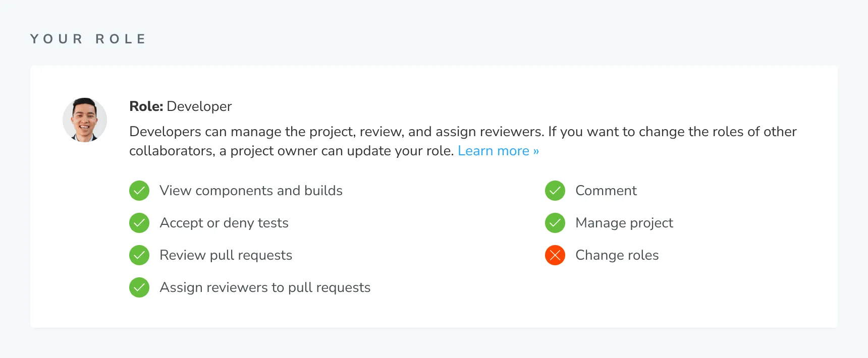Select the checkmark icon for Review pull requests

(139, 255)
